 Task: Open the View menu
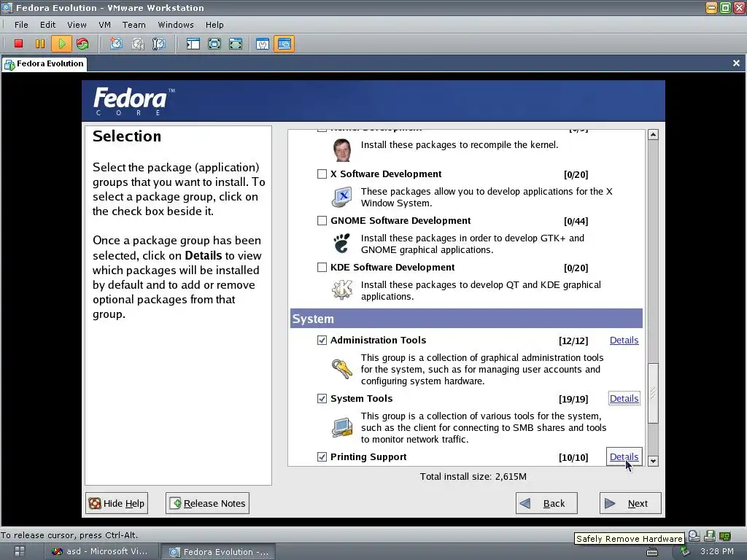[x=77, y=25]
